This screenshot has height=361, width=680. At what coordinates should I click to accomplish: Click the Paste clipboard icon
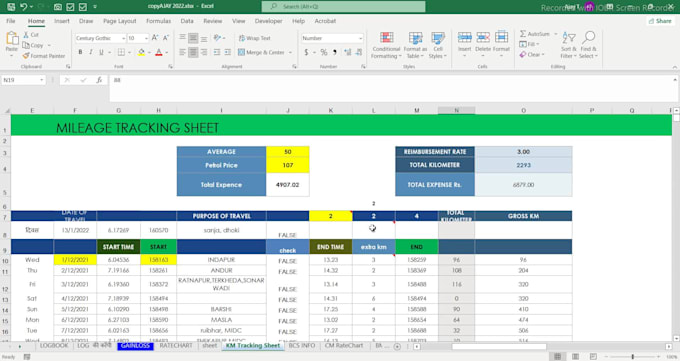(12, 39)
